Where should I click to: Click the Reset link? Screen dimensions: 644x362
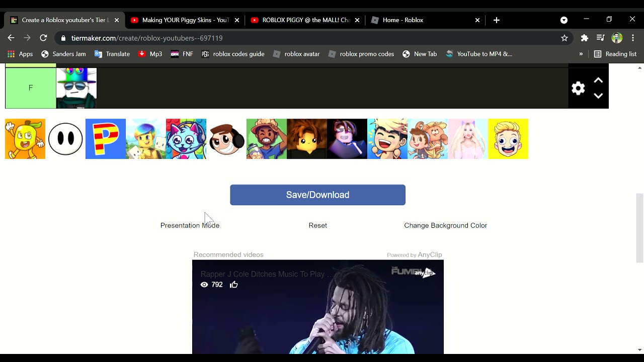[x=317, y=225]
